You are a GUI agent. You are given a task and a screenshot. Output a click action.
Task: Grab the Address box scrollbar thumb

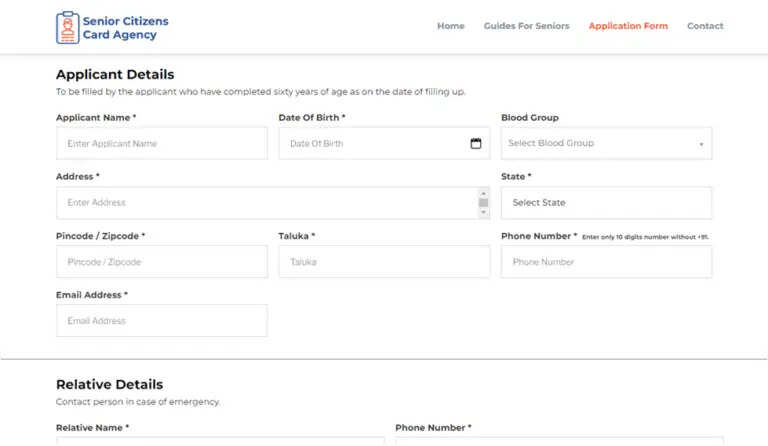(x=483, y=203)
